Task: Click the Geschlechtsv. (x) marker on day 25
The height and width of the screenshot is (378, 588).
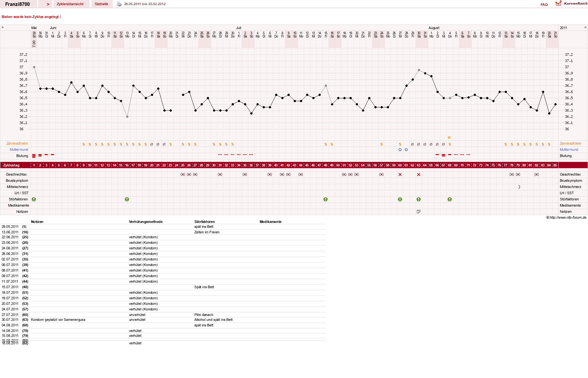Action: tap(183, 174)
